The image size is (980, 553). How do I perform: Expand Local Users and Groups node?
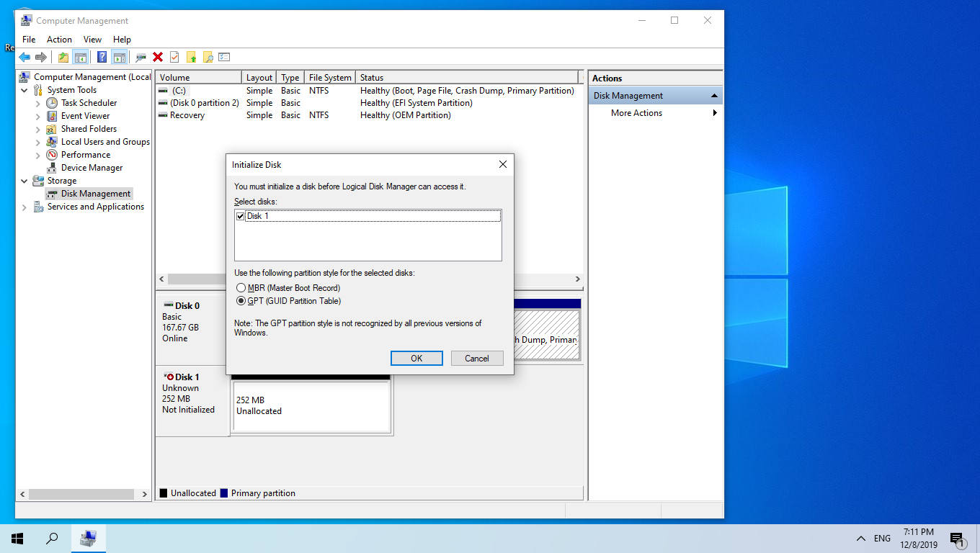point(38,142)
